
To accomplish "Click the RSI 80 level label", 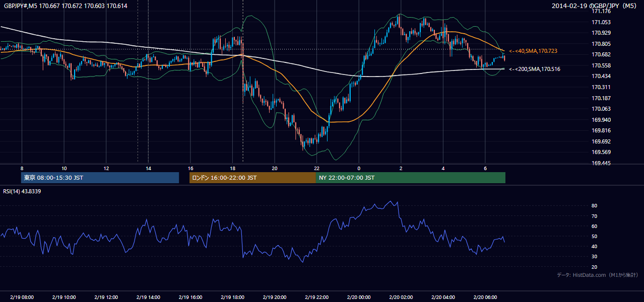I will 595,206.
